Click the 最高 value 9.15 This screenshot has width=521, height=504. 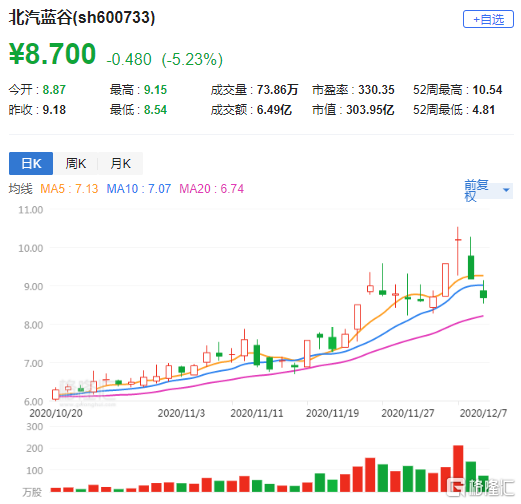point(155,90)
